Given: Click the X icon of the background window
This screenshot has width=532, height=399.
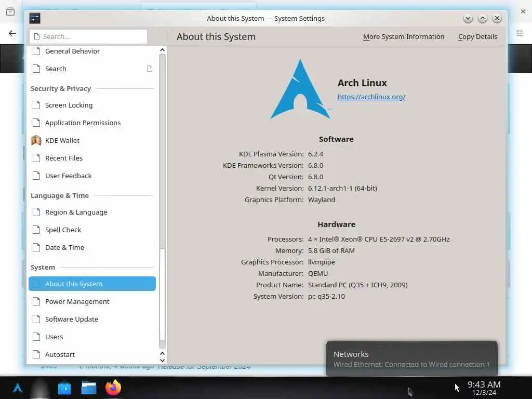Looking at the screenshot, I should click(x=523, y=11).
